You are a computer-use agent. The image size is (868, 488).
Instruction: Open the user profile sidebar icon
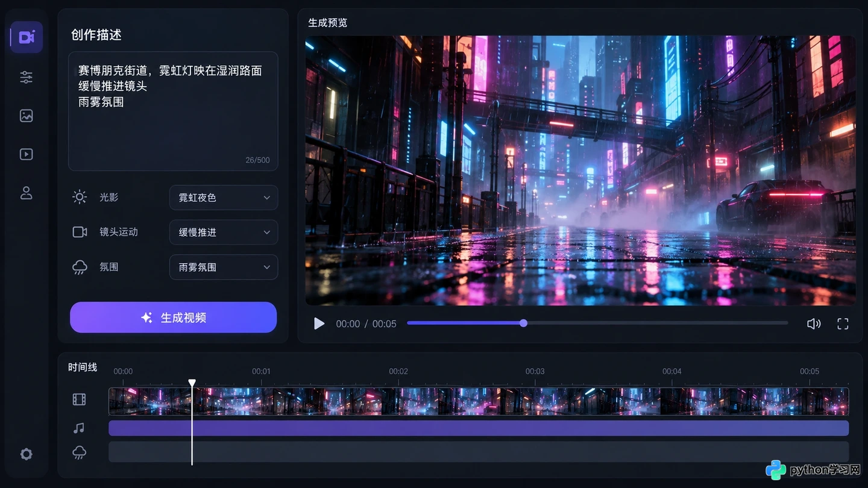click(x=27, y=193)
